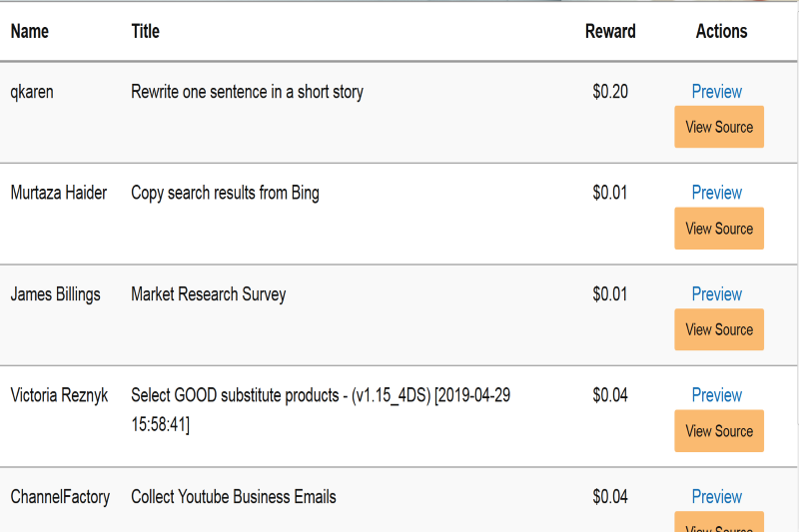
Task: Preview the Copy search results from Bing task
Action: (716, 193)
